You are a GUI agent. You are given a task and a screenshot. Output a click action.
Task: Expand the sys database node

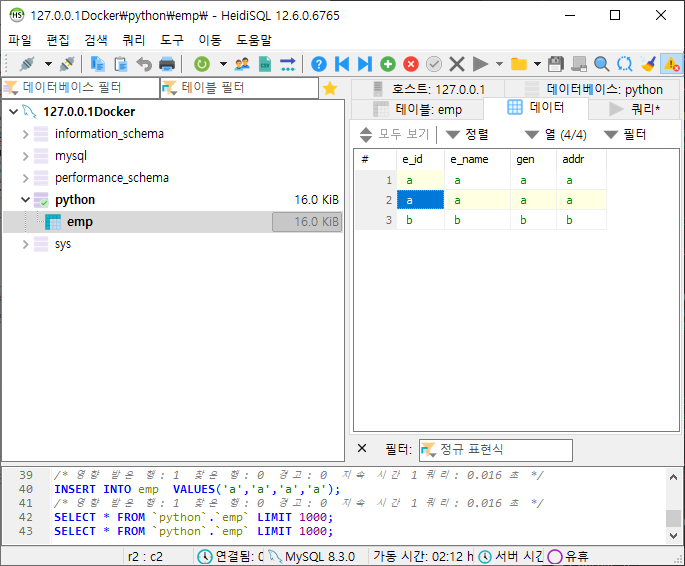(25, 244)
